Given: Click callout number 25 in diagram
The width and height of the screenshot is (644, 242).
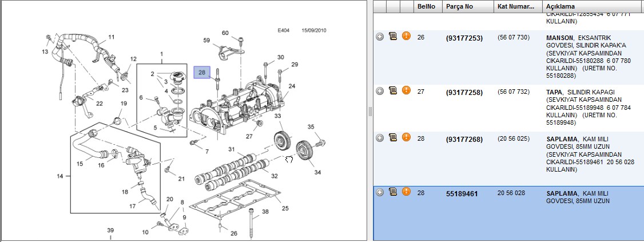Looking at the screenshot, I should pyautogui.click(x=285, y=208).
